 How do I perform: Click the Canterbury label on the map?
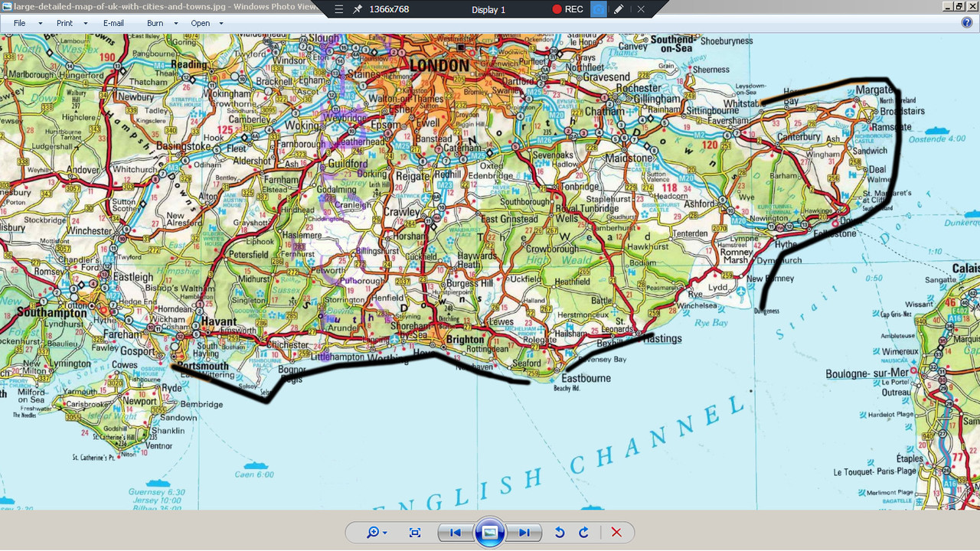pyautogui.click(x=799, y=137)
